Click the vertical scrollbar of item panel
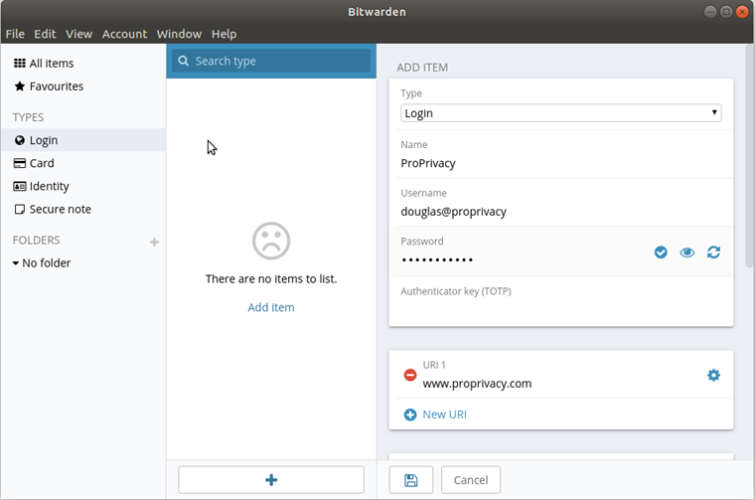This screenshot has width=755, height=500. [749, 156]
